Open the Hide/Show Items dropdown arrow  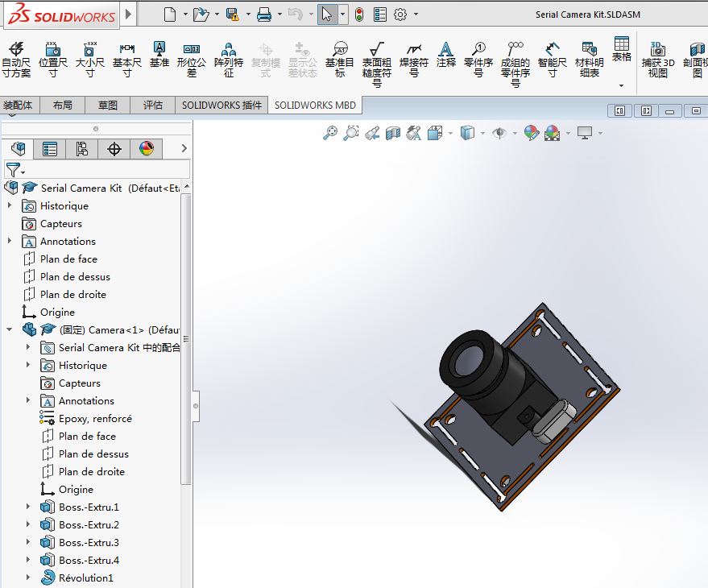click(515, 133)
